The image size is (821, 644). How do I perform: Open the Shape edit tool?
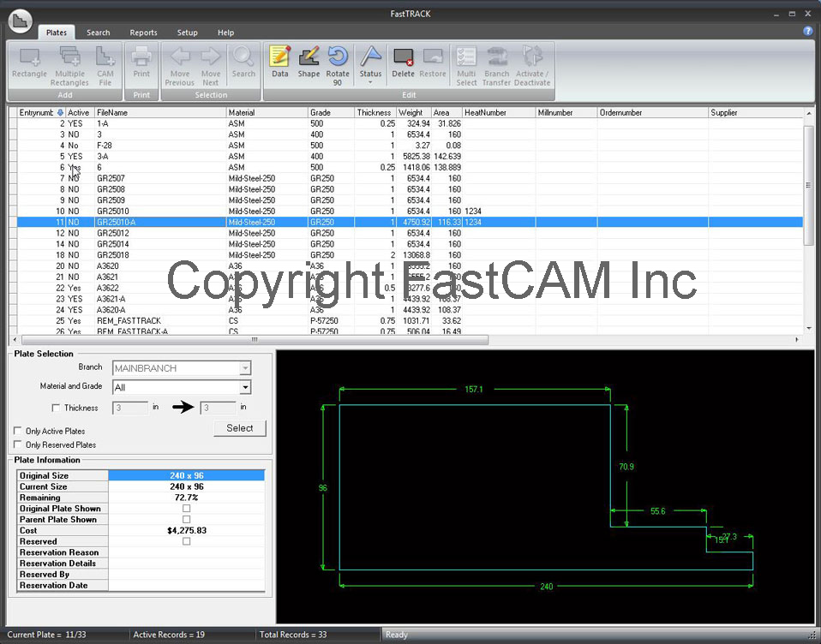coord(309,57)
